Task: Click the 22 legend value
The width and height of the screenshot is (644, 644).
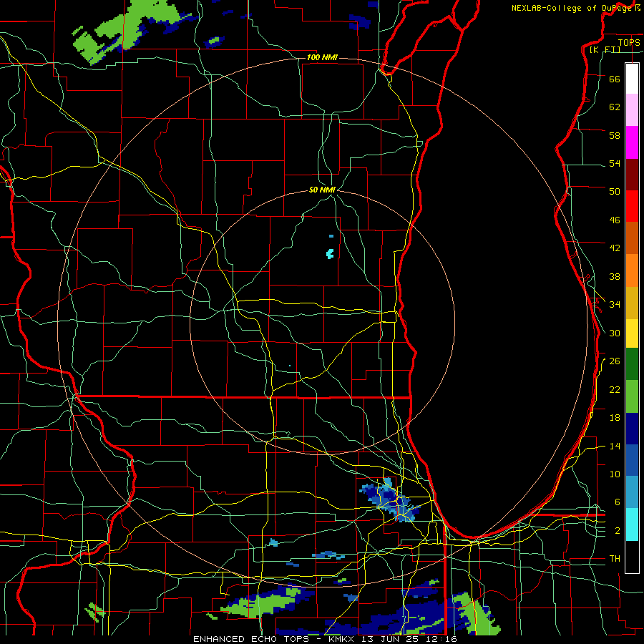Action: click(615, 390)
